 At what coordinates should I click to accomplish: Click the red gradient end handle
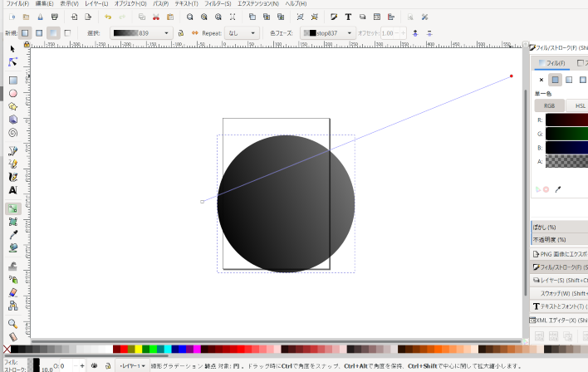click(511, 76)
